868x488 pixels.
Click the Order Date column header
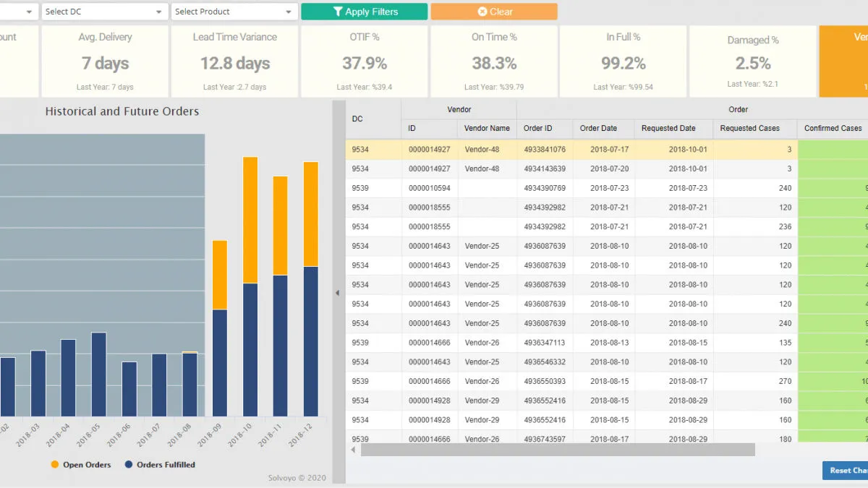click(x=598, y=128)
